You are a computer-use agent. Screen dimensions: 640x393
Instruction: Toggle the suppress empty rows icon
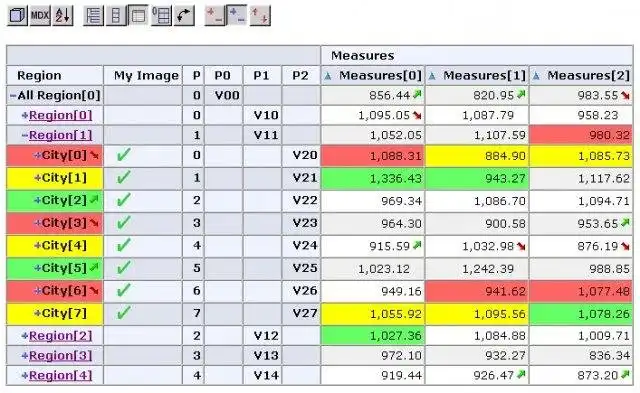coord(161,16)
